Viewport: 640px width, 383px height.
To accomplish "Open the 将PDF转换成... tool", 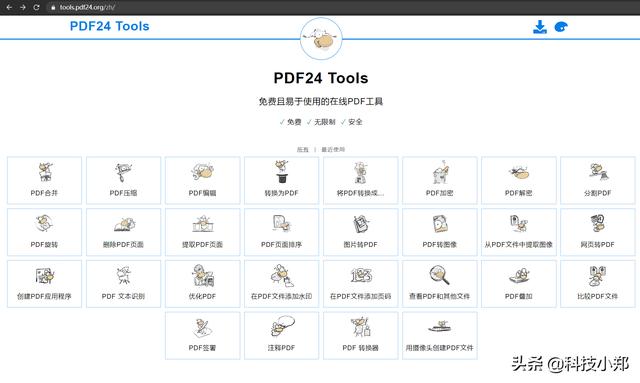I will tap(360, 180).
